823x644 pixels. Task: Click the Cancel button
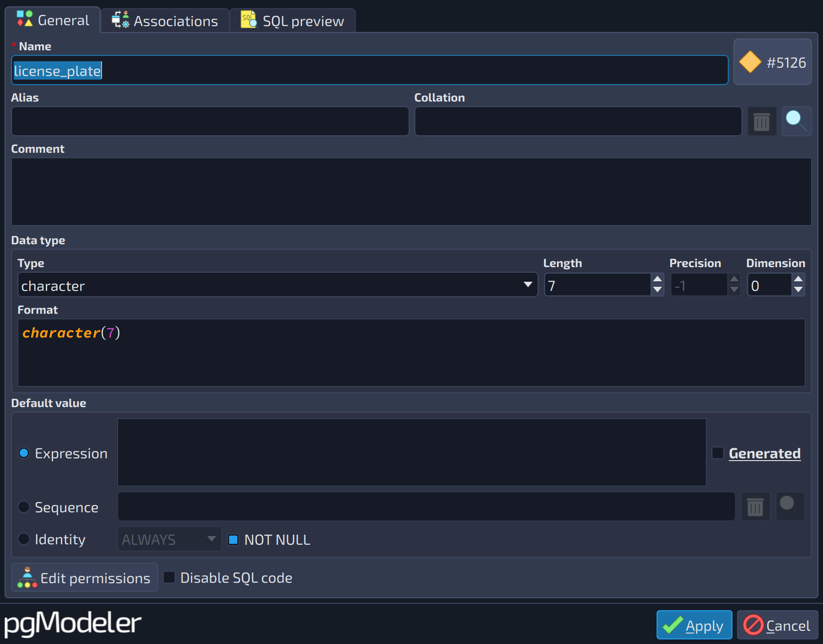tap(777, 625)
